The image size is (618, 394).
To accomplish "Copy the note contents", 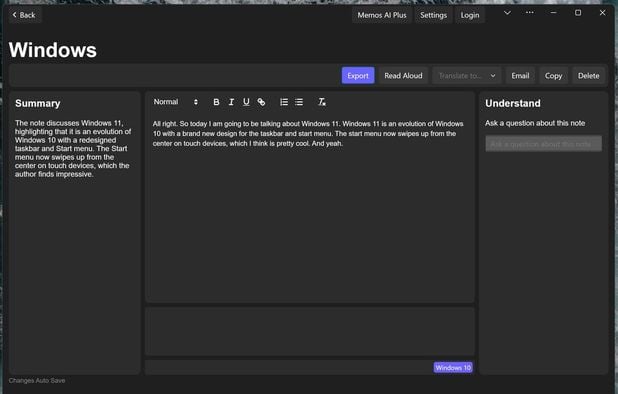I will (x=553, y=76).
